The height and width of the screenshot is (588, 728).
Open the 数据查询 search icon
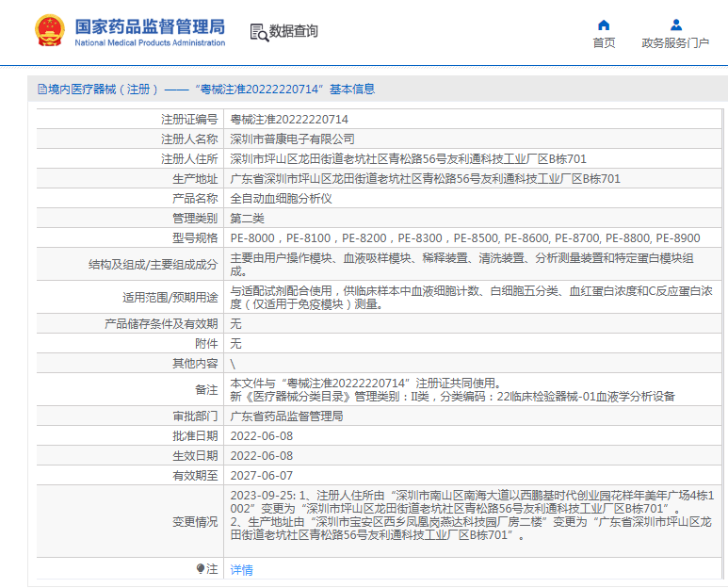tap(259, 32)
